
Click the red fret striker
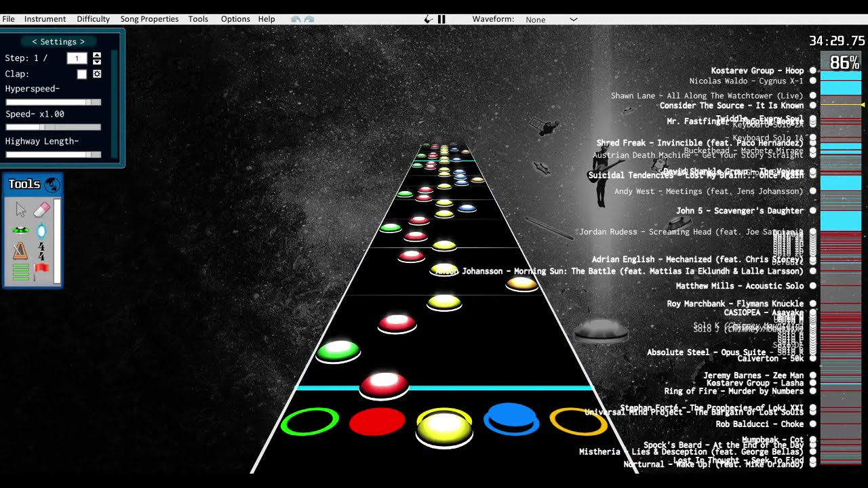tap(377, 422)
